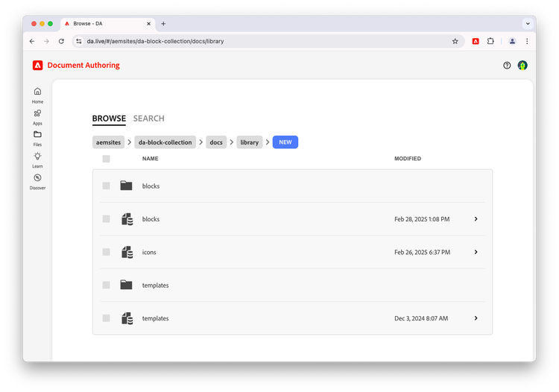Screen dimensions: 559x392
Task: Open the tab search dropdown arrow
Action: 528,24
